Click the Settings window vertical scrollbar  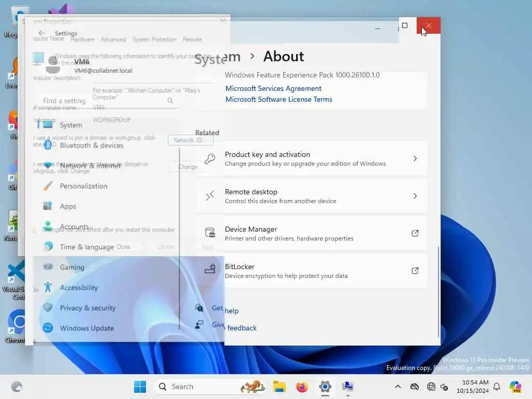438,292
